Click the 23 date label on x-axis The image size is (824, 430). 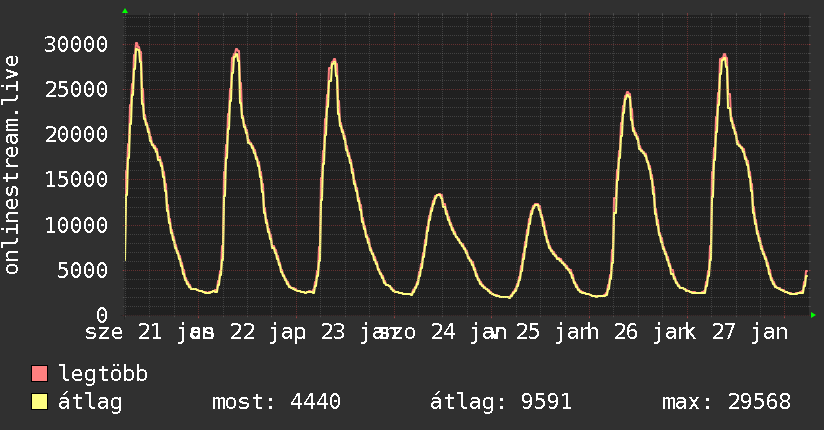click(x=333, y=332)
